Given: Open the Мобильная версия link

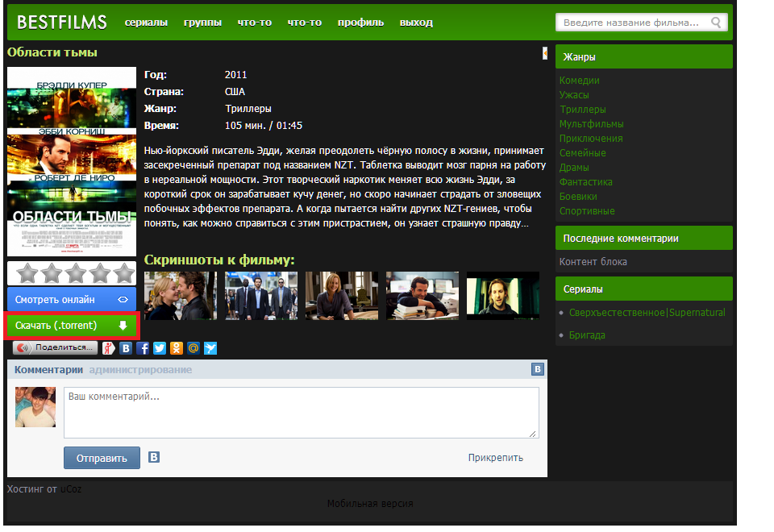Looking at the screenshot, I should [370, 503].
